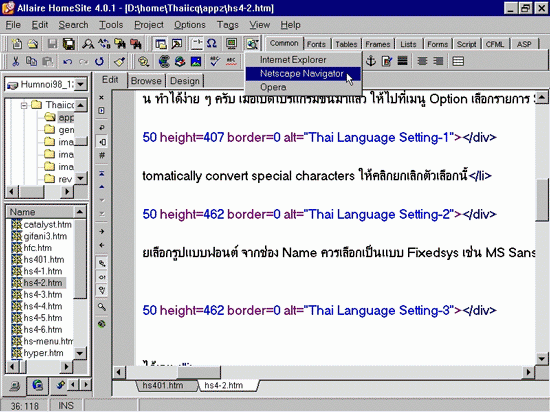Choose Netscape Navigator in browser list
550x412 pixels.
(x=303, y=74)
